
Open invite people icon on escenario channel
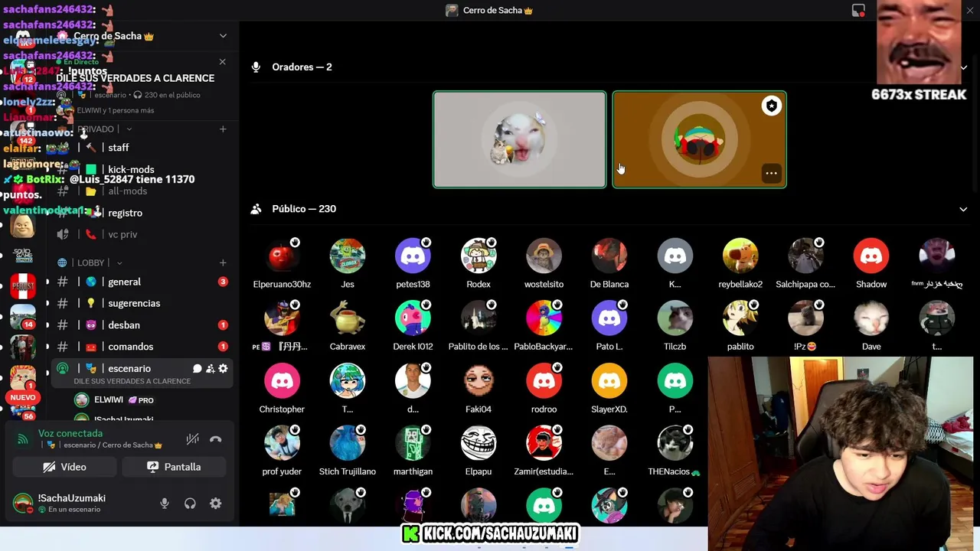[x=210, y=369]
